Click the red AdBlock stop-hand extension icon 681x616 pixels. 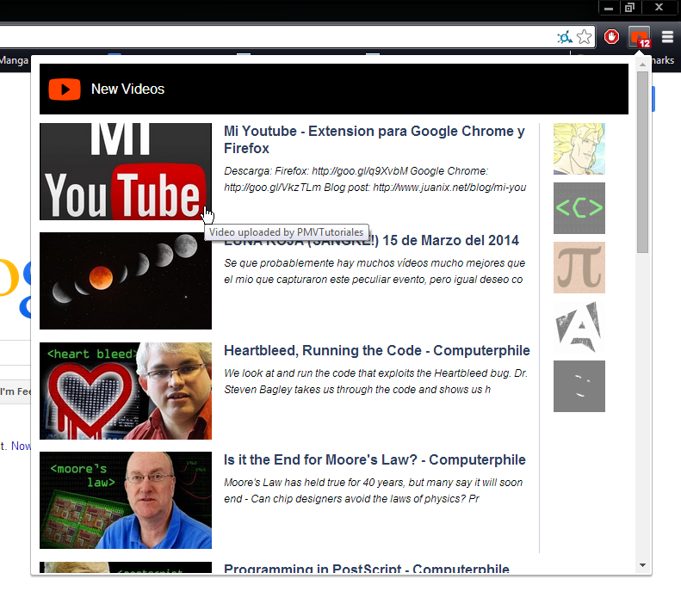[611, 37]
